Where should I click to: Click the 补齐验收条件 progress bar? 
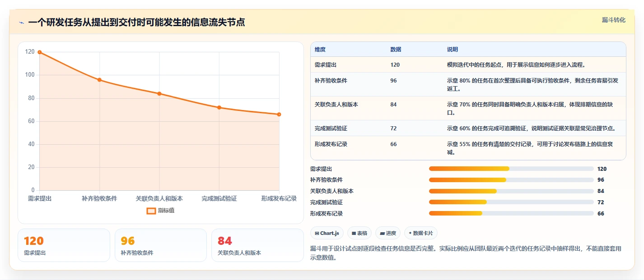511,180
